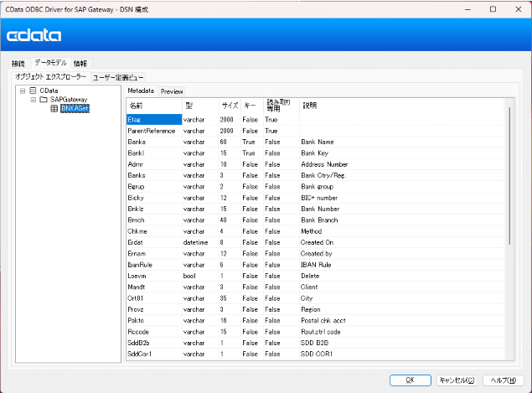Select the Erdat row
This screenshot has height=393, width=532.
point(316,242)
